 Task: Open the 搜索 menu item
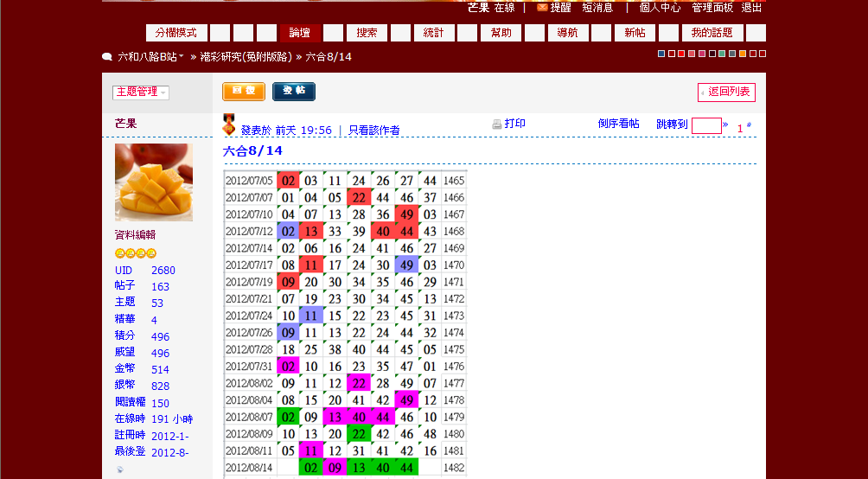tap(367, 33)
